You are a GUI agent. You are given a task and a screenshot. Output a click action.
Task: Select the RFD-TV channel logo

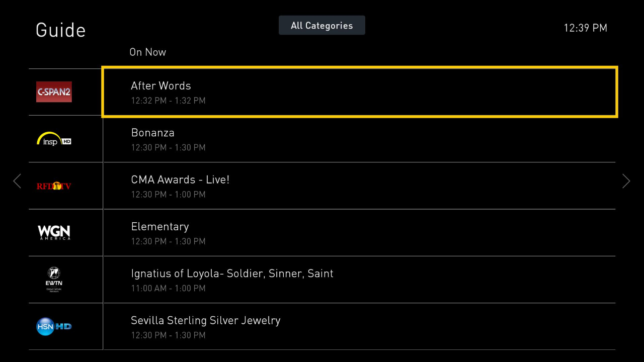[54, 186]
